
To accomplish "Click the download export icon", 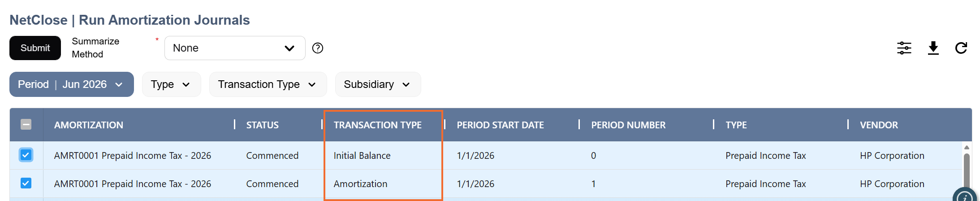I will coord(933,48).
